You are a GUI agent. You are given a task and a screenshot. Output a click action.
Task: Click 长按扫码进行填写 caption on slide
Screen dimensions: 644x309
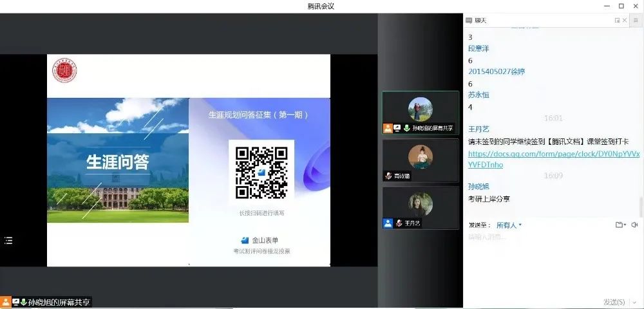(261, 213)
